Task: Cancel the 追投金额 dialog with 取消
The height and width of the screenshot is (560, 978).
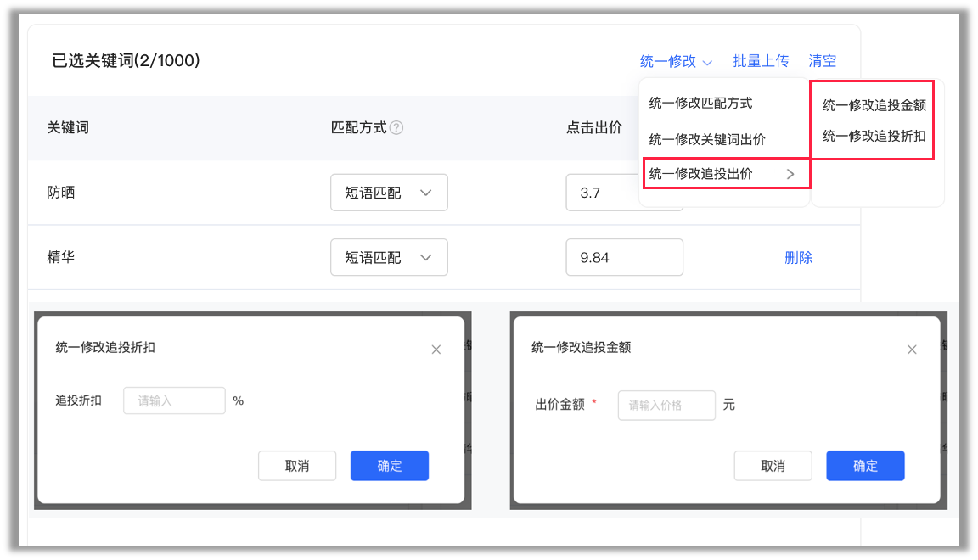Action: 773,465
